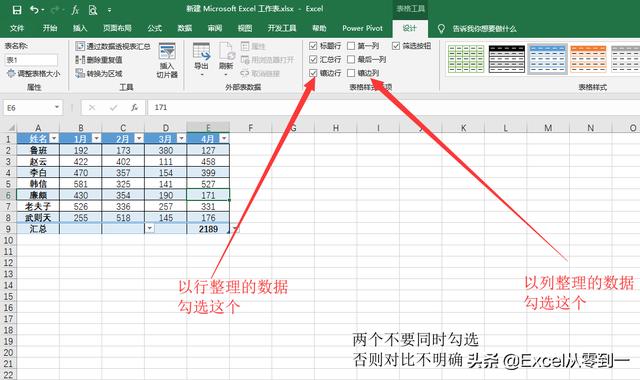The image size is (640, 380).
Task: Click the Cancel X icon in formula bar
Action: click(x=92, y=107)
